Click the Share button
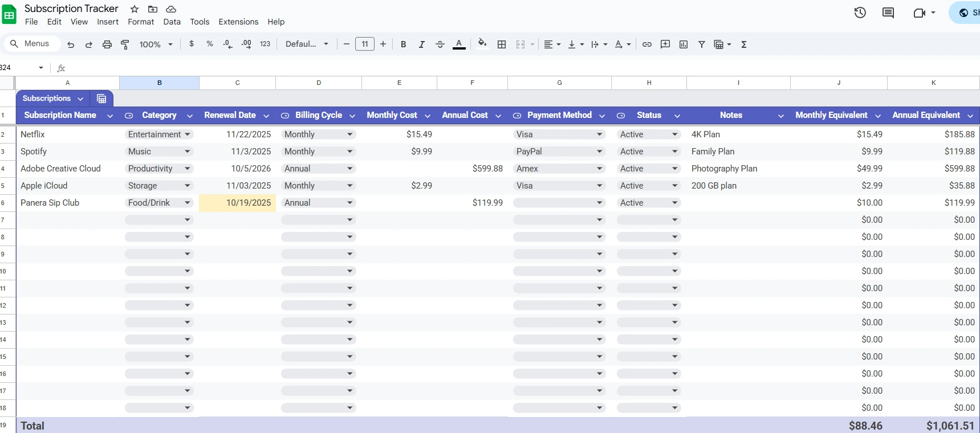This screenshot has height=433, width=980. (965, 13)
